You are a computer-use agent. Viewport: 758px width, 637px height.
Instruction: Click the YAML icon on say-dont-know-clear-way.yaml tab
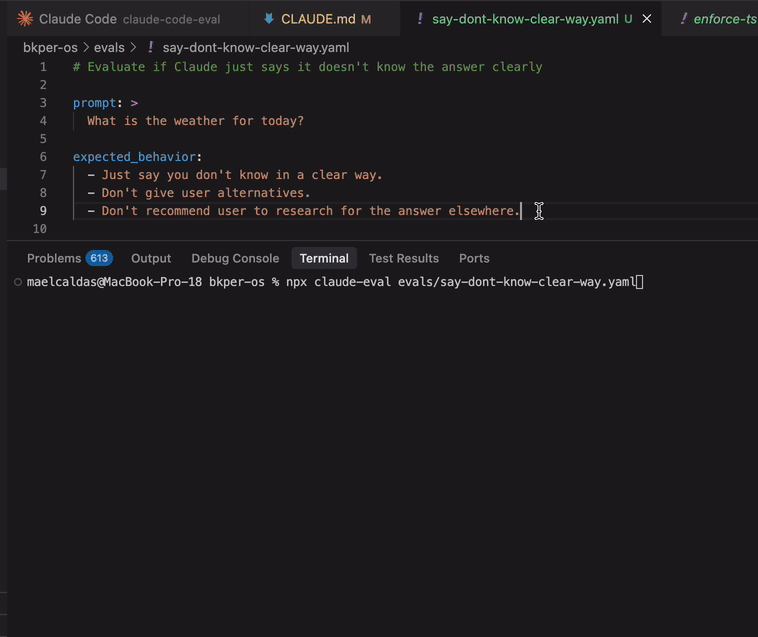[x=420, y=18]
